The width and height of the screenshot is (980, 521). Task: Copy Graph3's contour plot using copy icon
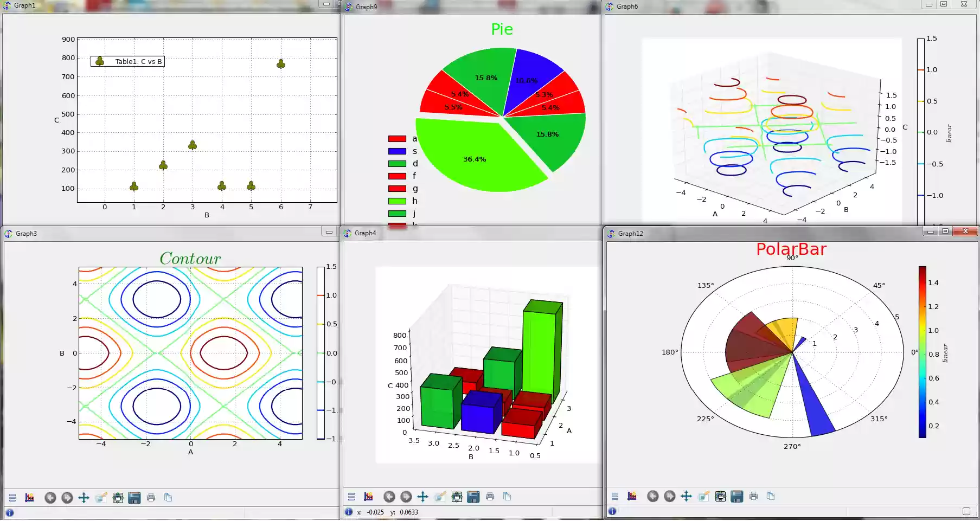point(168,497)
